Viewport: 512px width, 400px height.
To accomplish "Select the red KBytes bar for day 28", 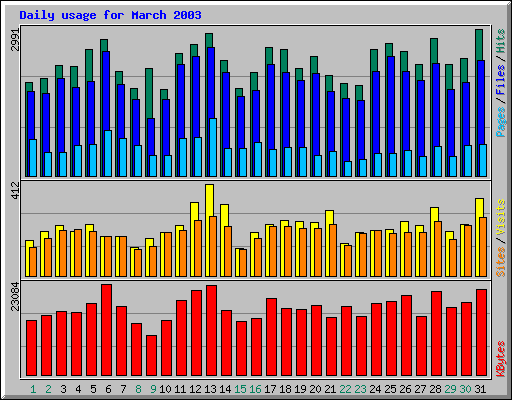I will click(x=437, y=333).
